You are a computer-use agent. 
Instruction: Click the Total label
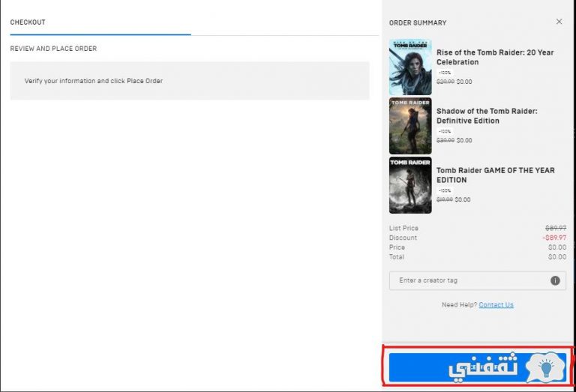pos(396,257)
